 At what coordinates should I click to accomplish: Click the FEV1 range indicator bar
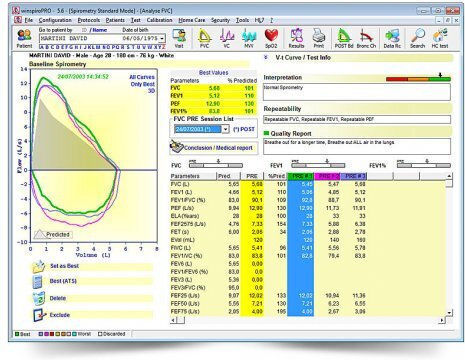point(318,165)
